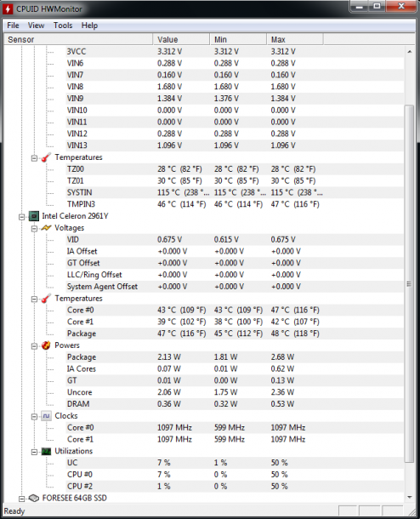420x519 pixels.
Task: Select the VIN13 row
Action: (x=235, y=145)
